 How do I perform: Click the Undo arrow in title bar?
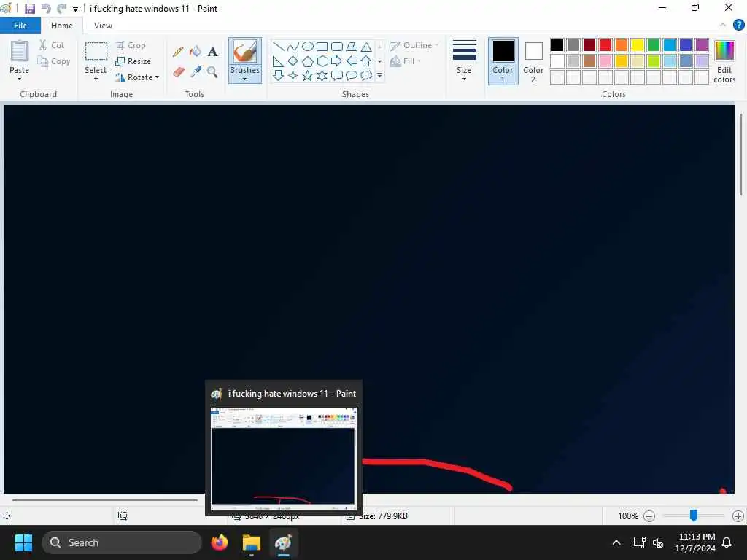(46, 9)
